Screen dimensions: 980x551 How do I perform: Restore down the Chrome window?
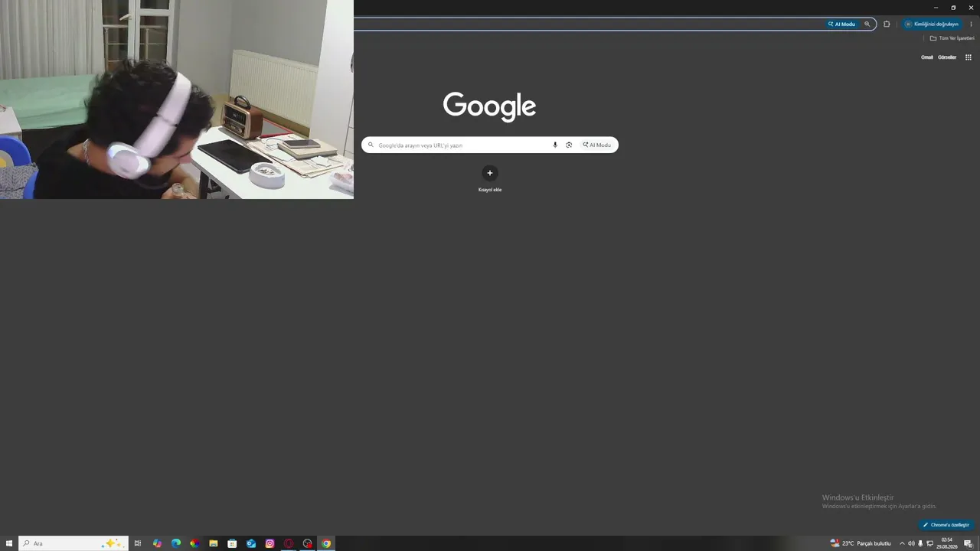pyautogui.click(x=953, y=8)
